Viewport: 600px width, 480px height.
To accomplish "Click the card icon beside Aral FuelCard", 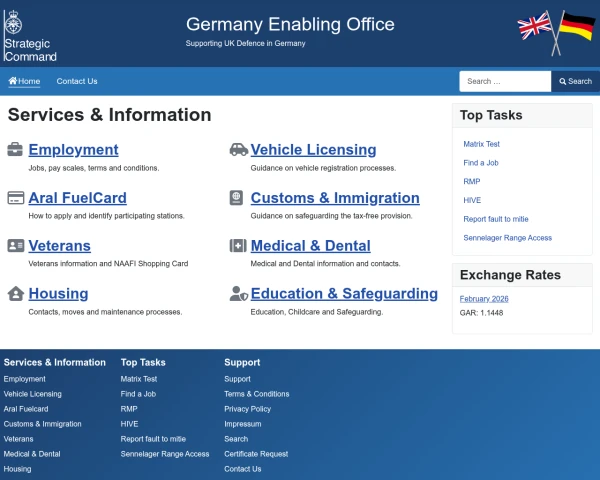I will tap(16, 198).
